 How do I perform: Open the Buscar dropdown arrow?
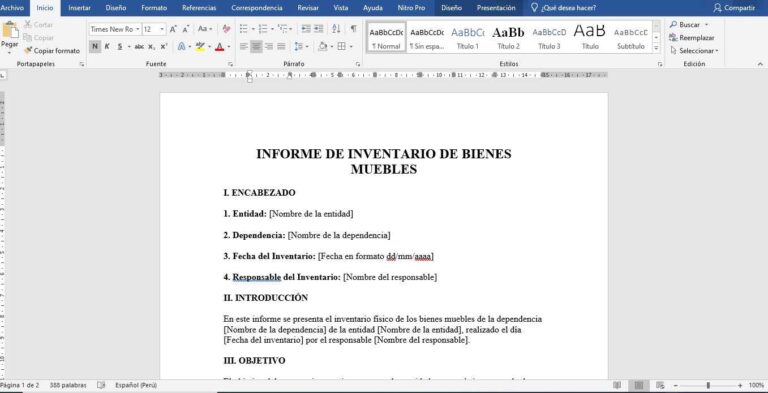706,25
